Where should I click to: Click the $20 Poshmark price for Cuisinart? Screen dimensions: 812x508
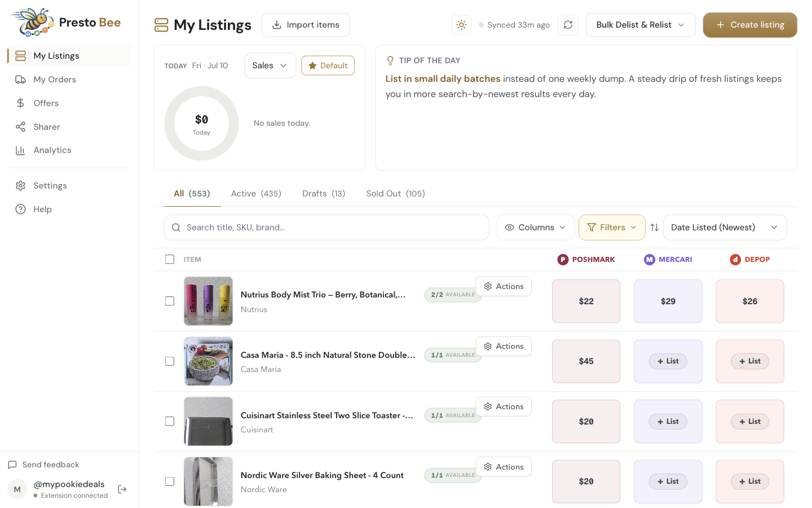coord(586,422)
